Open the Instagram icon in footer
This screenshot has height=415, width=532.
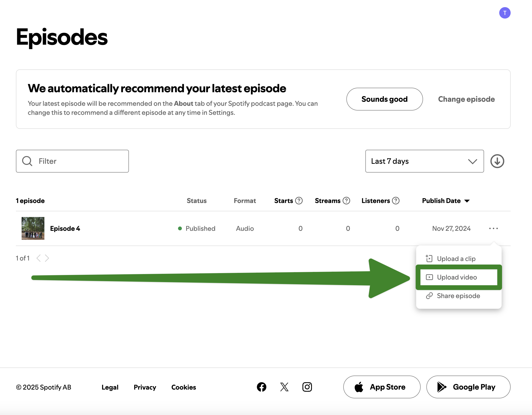307,387
